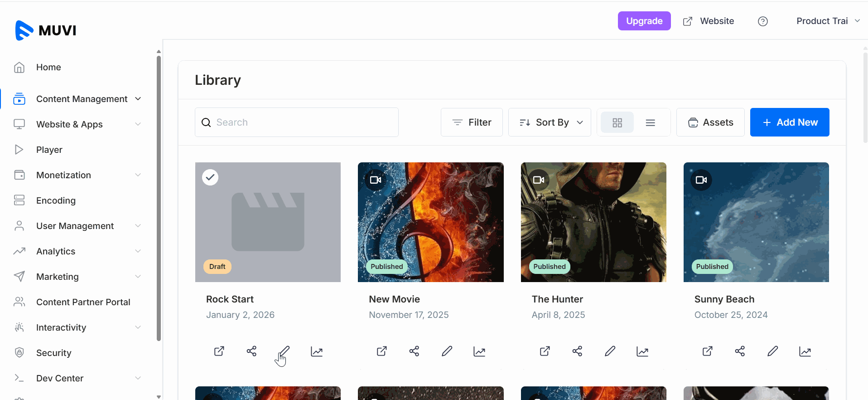The height and width of the screenshot is (400, 868).
Task: Switch to grid view layout
Action: point(617,122)
